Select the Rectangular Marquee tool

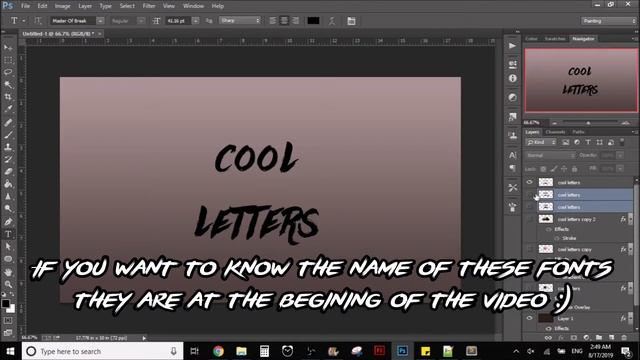(8, 60)
